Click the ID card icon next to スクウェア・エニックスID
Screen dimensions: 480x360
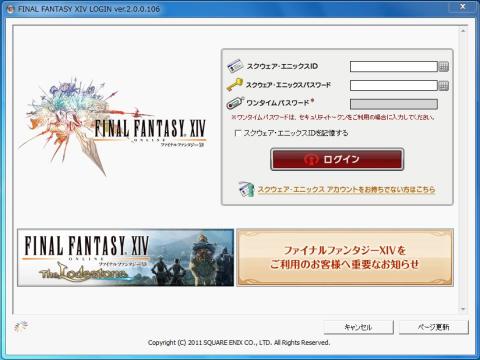(235, 66)
